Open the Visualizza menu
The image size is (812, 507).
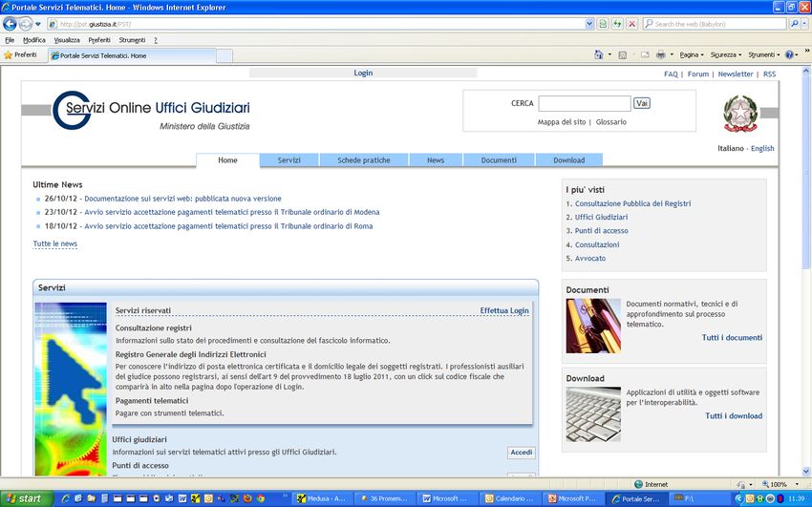[67, 40]
